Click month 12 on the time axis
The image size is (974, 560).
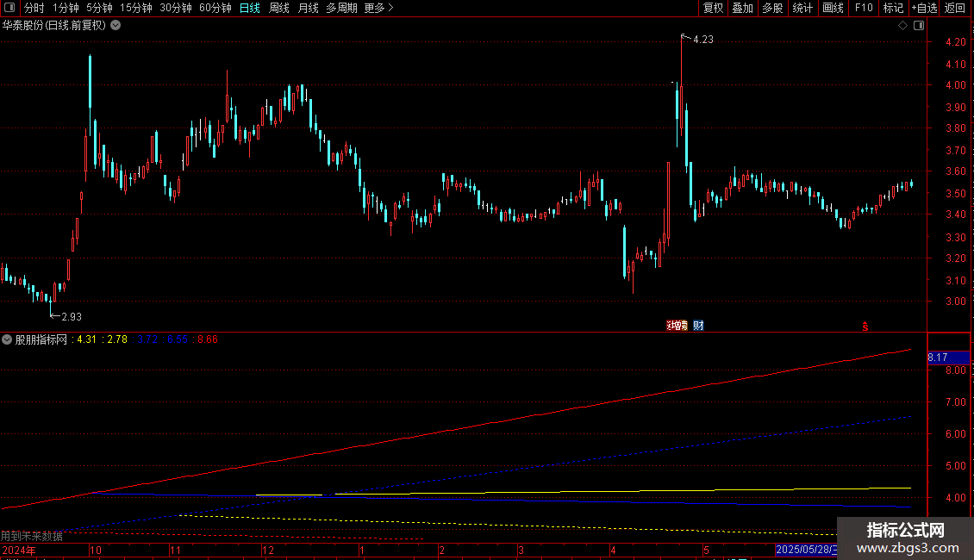268,550
